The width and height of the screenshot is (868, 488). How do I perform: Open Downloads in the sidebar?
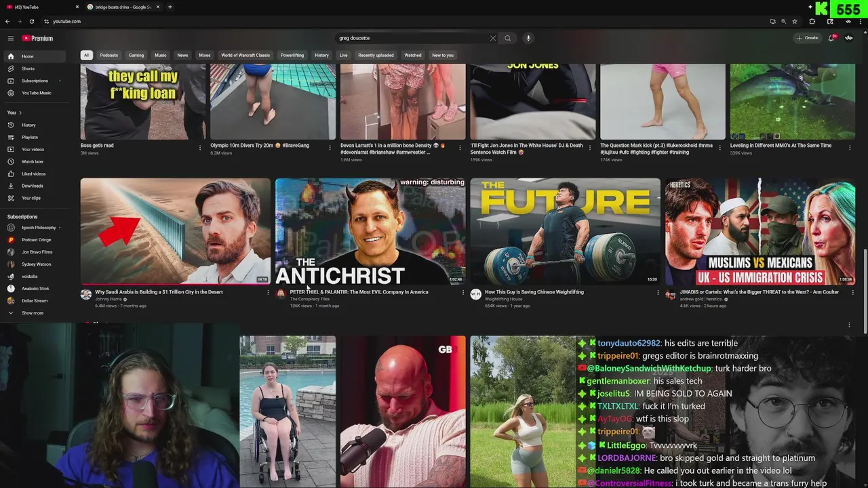[x=34, y=186]
